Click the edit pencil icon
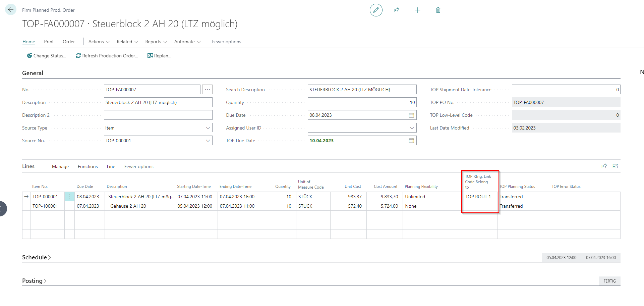The image size is (644, 306). click(x=376, y=10)
